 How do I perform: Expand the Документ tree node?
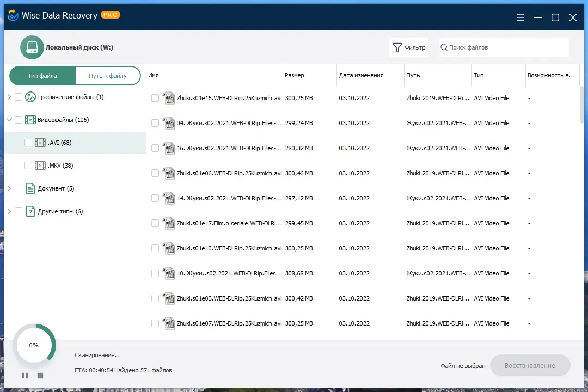coord(9,189)
